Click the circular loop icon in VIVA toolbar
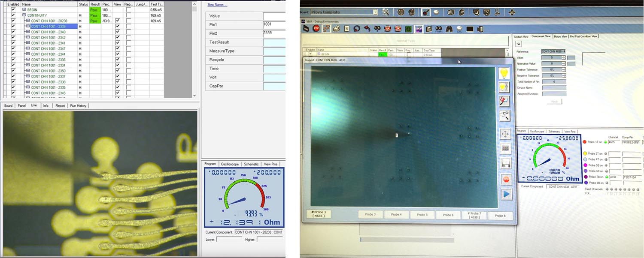This screenshot has width=644, height=258. (x=357, y=29)
